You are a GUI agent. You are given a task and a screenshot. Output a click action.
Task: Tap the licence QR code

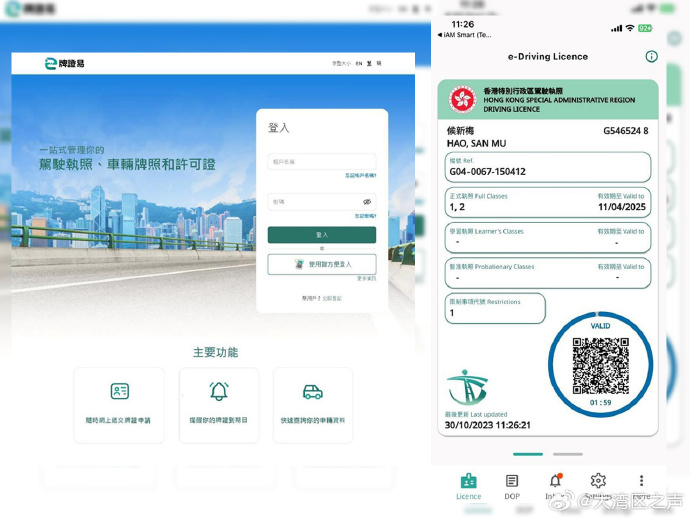pyautogui.click(x=600, y=366)
